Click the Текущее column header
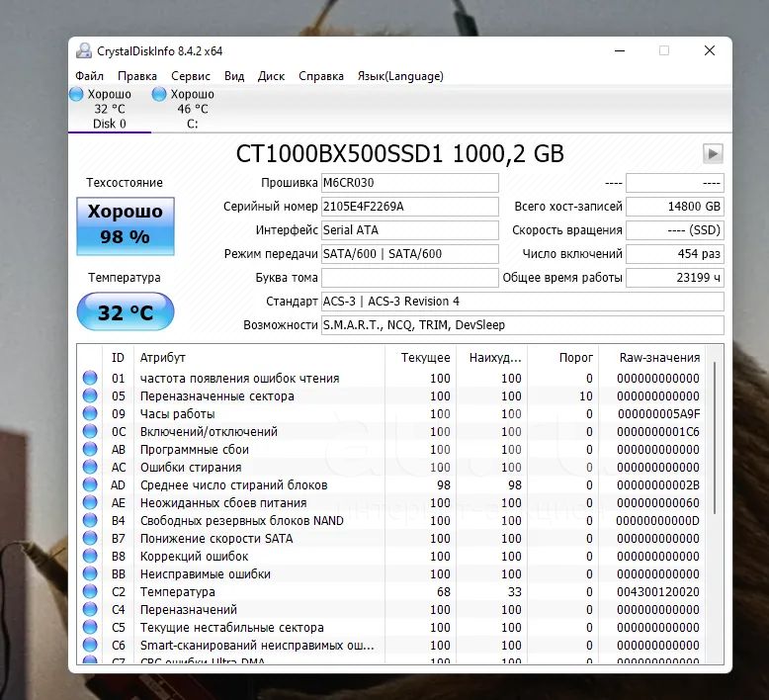Image resolution: width=769 pixels, height=700 pixels. click(x=421, y=358)
